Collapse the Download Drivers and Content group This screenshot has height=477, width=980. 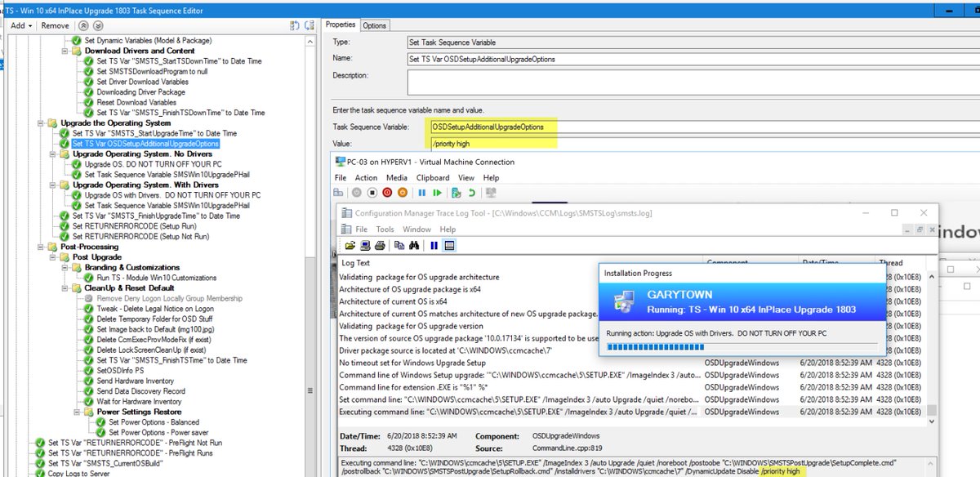[66, 51]
